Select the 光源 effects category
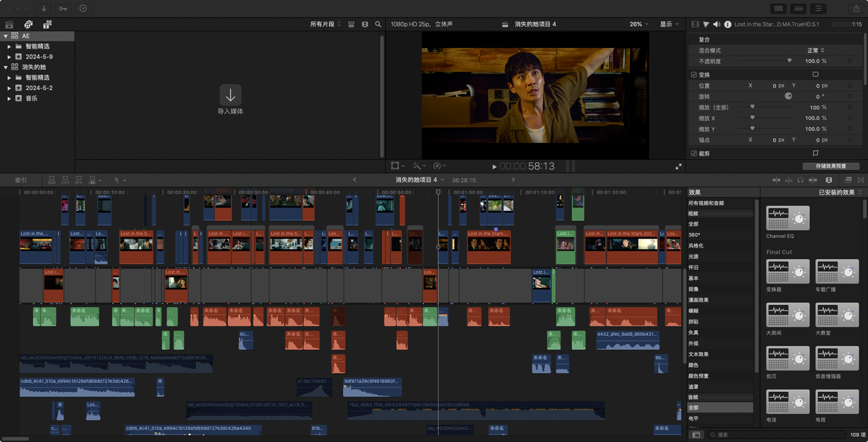This screenshot has height=442, width=868. click(x=693, y=256)
